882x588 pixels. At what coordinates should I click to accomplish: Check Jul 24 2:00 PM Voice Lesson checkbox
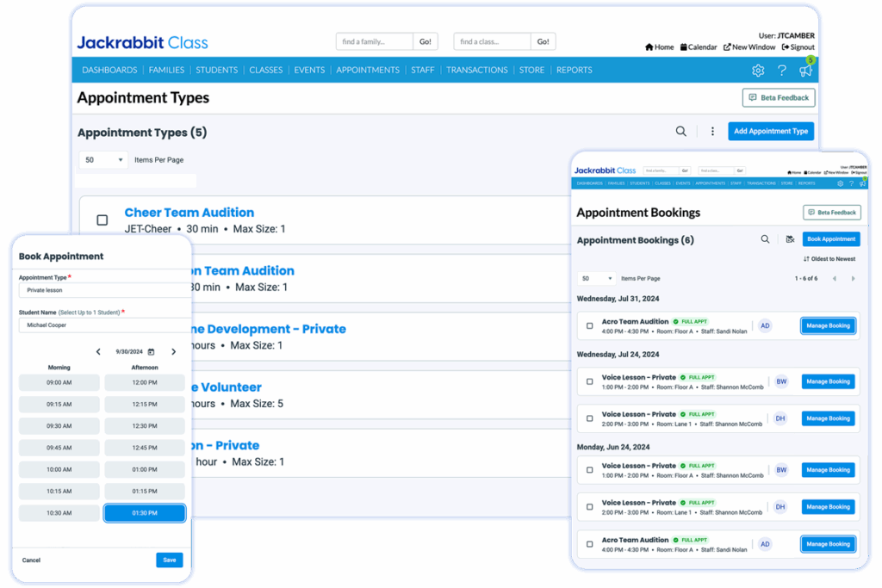pyautogui.click(x=589, y=418)
